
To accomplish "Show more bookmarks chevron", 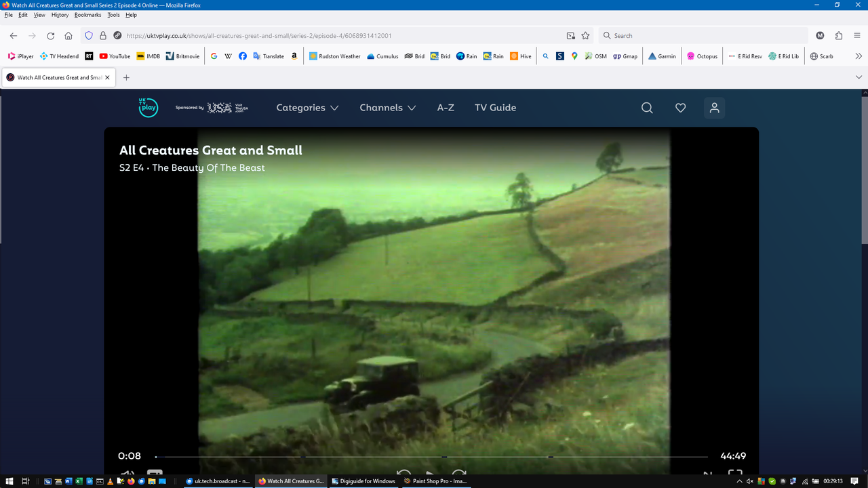I will pyautogui.click(x=859, y=56).
